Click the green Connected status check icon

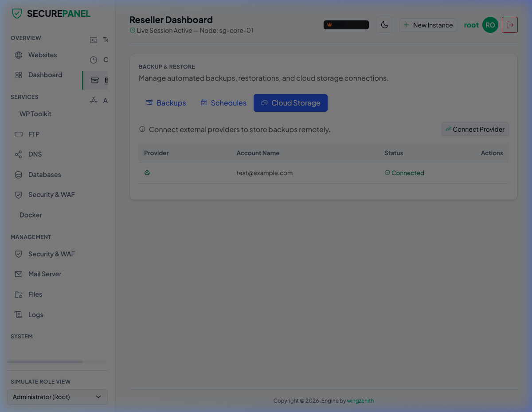click(387, 173)
